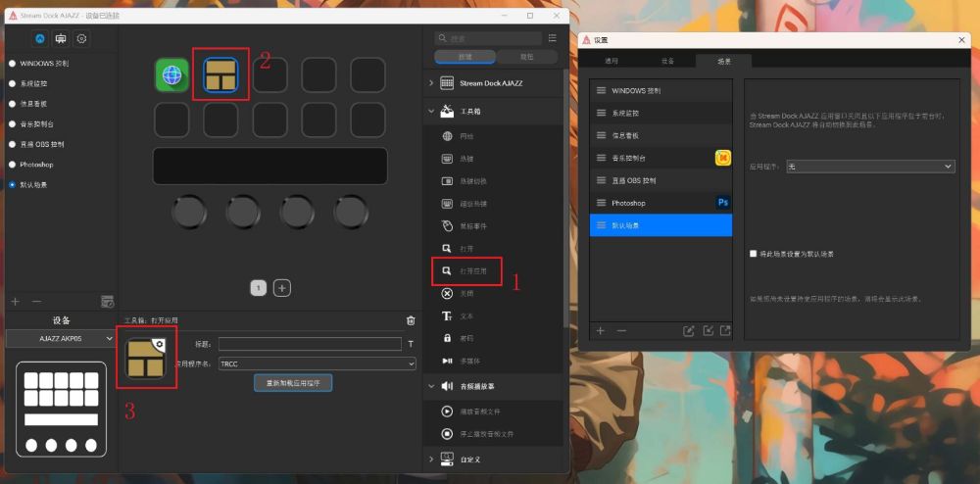980x484 pixels.
Task: Delete the key action with the trash icon
Action: [411, 320]
